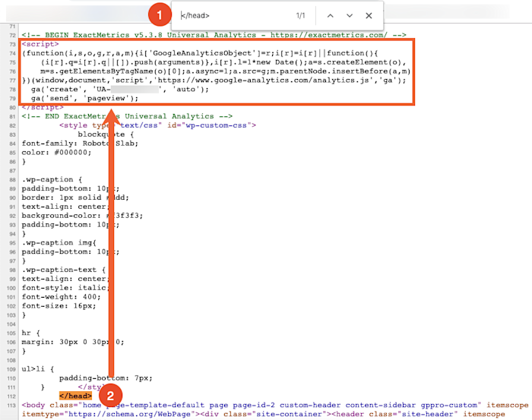Image resolution: width=532 pixels, height=420 pixels.
Task: Click the find input containing </head>
Action: tap(234, 16)
